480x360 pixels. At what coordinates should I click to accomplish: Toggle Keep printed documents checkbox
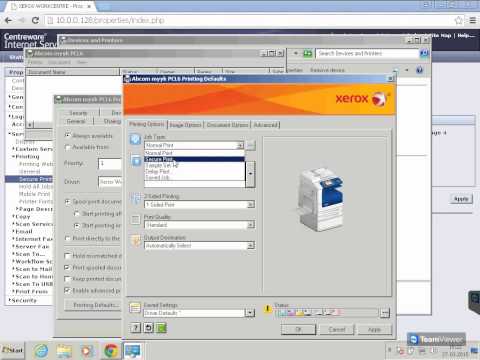pos(67,279)
